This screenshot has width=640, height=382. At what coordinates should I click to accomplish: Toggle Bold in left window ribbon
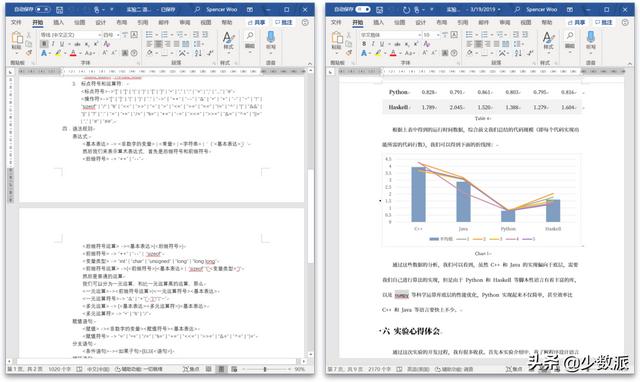[x=44, y=44]
